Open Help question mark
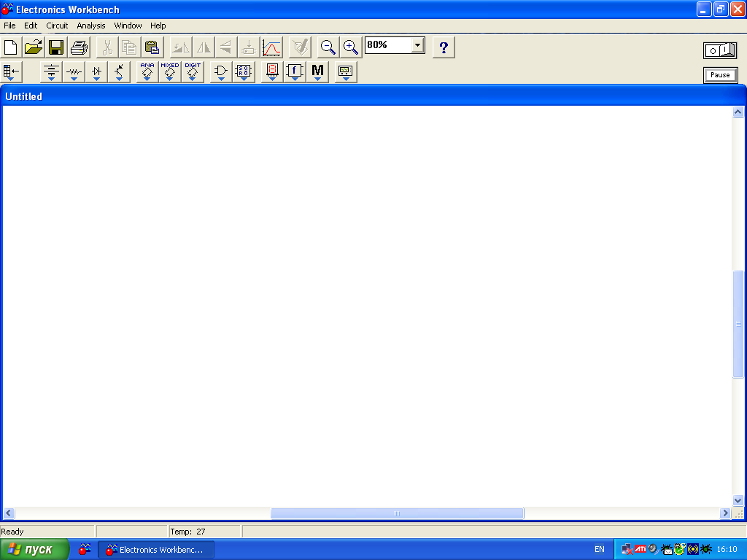 [444, 47]
